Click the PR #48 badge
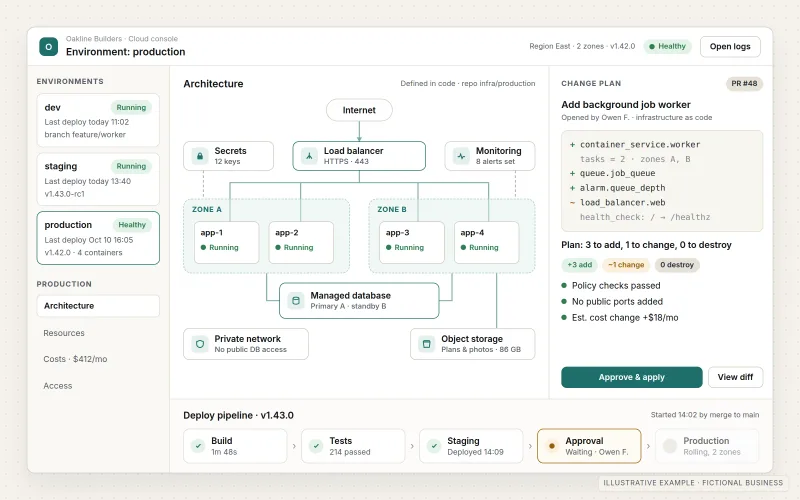800x500 pixels. point(744,84)
